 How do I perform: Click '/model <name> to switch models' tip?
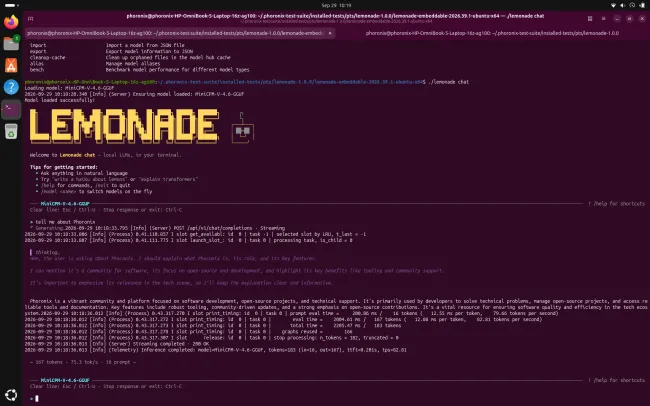click(96, 192)
